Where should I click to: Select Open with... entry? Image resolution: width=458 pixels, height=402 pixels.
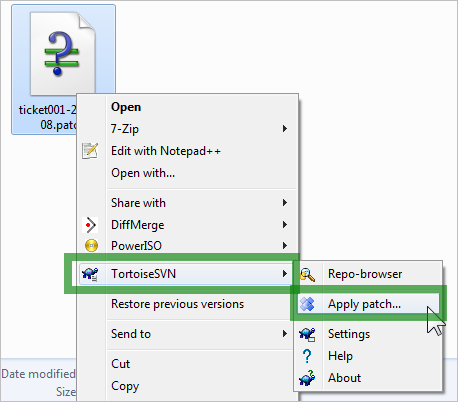pyautogui.click(x=143, y=173)
